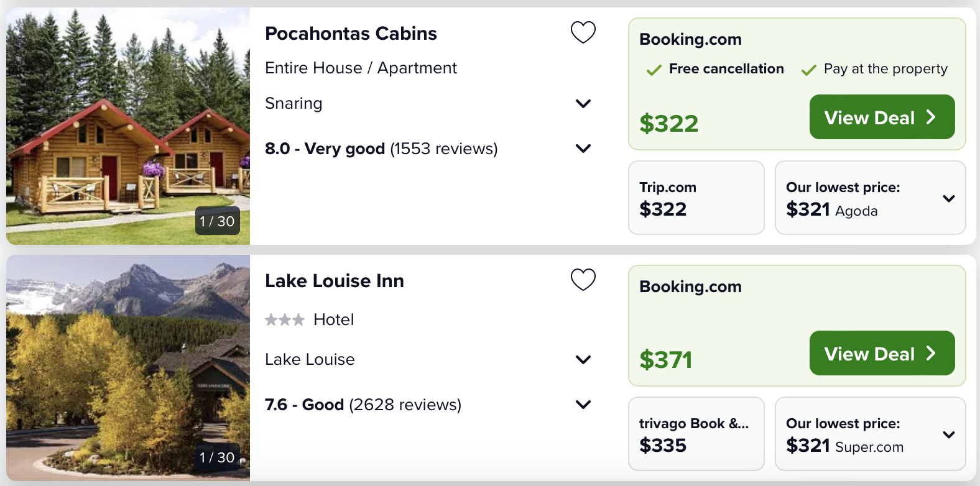The image size is (980, 486).
Task: Save Lake Louise Inn using heart icon
Action: point(583,280)
